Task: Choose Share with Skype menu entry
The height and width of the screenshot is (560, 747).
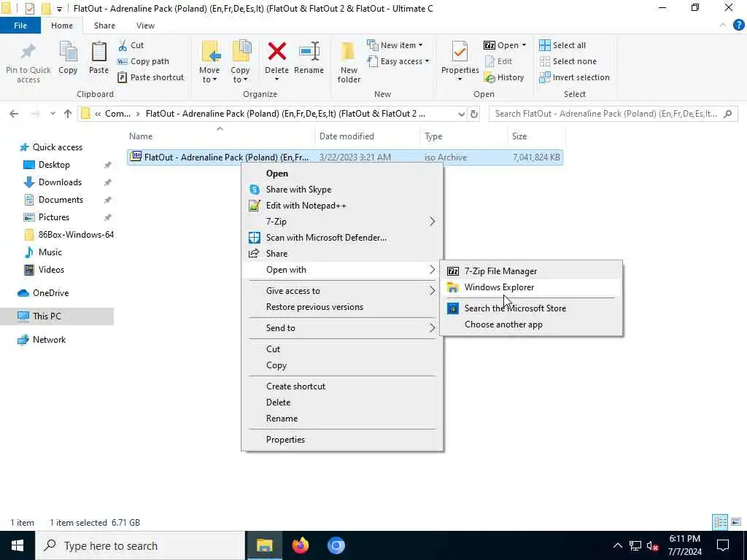Action: tap(342, 190)
